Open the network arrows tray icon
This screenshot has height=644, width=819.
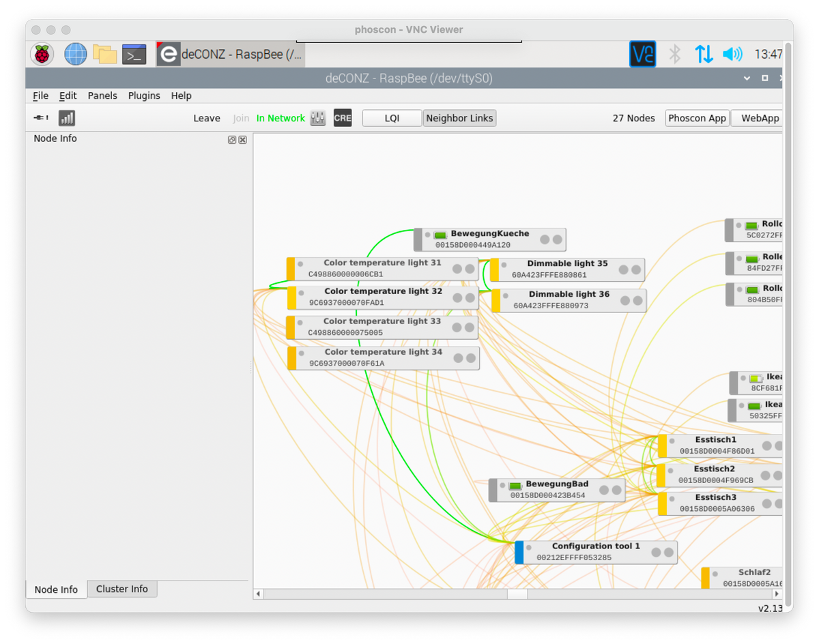(x=704, y=54)
